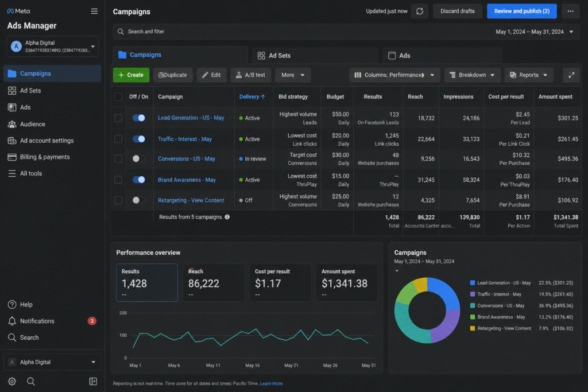
Task: Click the expand table fullscreen icon
Action: [571, 75]
